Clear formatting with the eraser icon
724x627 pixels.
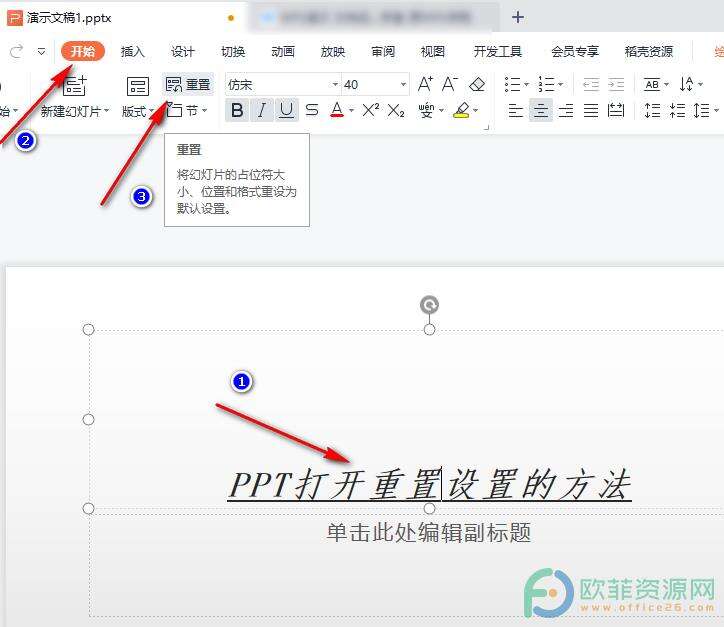[x=477, y=84]
